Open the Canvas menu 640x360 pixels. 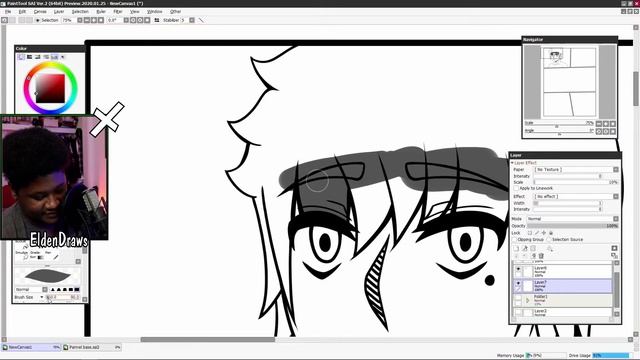tap(40, 11)
